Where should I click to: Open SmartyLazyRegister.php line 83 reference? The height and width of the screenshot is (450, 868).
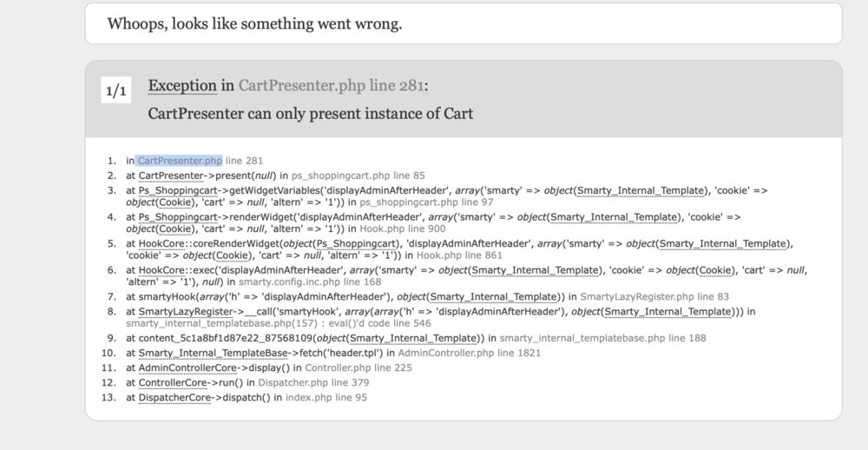[654, 297]
